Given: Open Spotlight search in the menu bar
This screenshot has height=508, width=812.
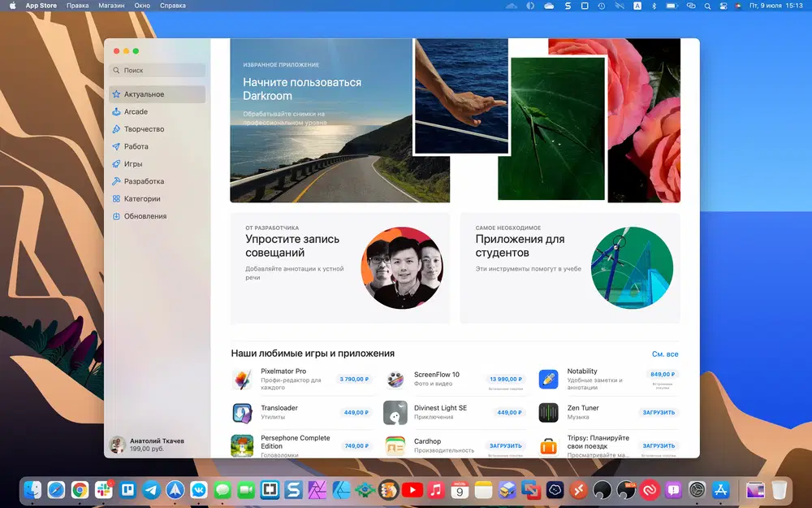Looking at the screenshot, I should pyautogui.click(x=707, y=6).
